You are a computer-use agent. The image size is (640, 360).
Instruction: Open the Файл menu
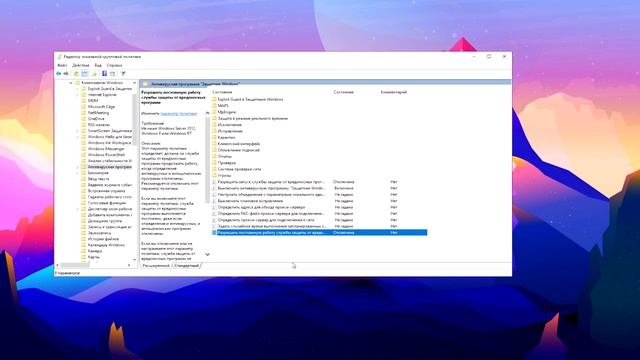tap(62, 65)
